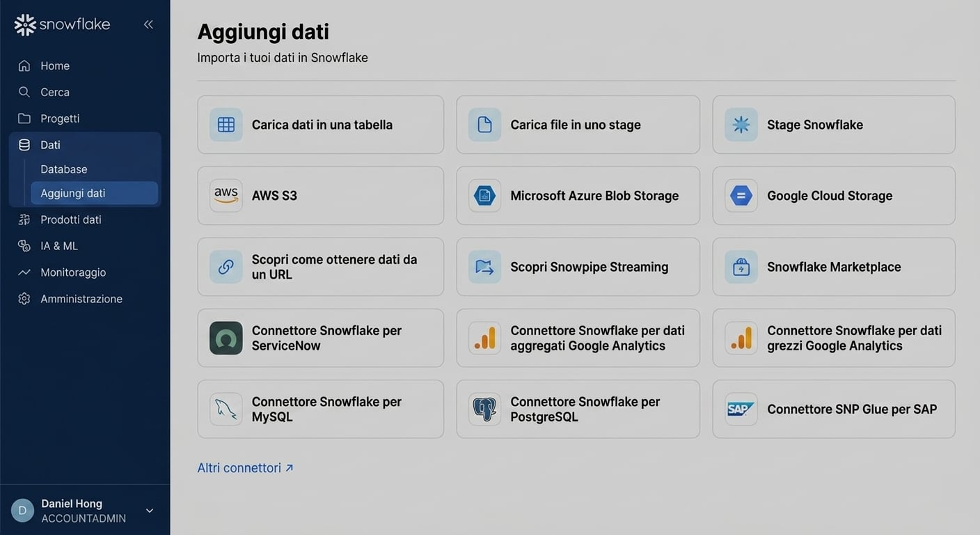Choose the Stage Snowflake card
Viewport: 980px width, 535px height.
click(x=834, y=125)
